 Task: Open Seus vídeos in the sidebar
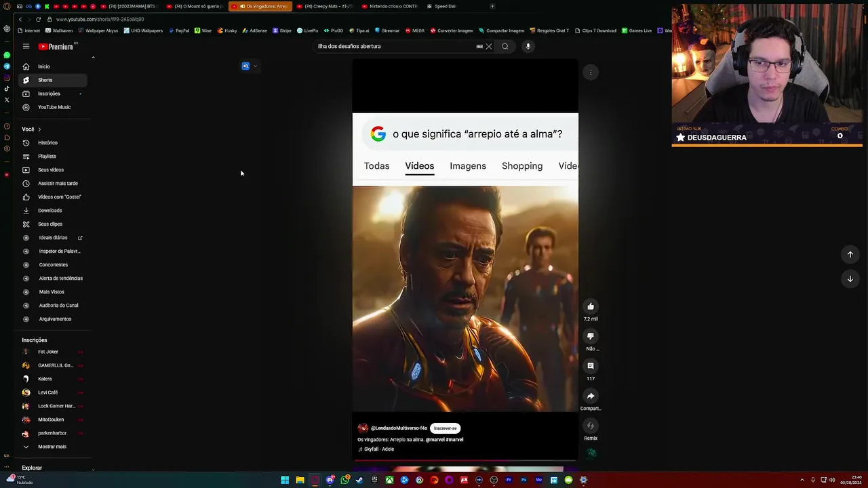[52, 170]
